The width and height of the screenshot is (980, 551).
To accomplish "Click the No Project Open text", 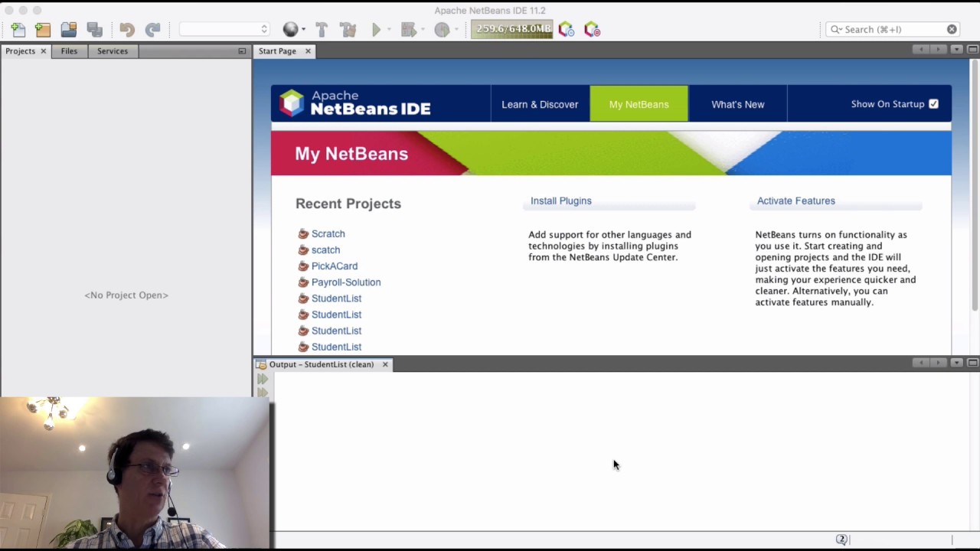I will pos(126,295).
